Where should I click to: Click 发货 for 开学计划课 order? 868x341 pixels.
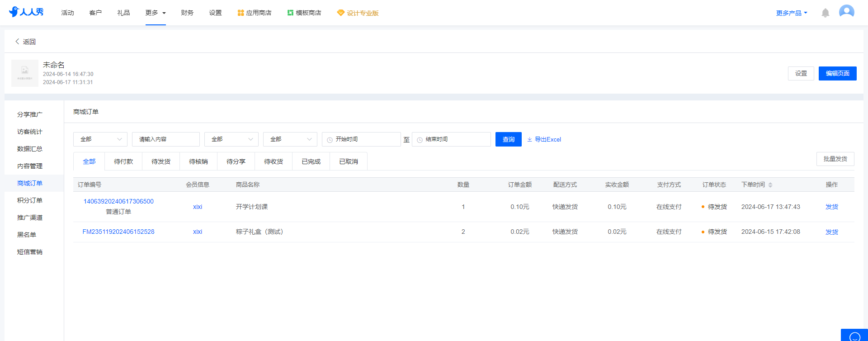tap(832, 207)
